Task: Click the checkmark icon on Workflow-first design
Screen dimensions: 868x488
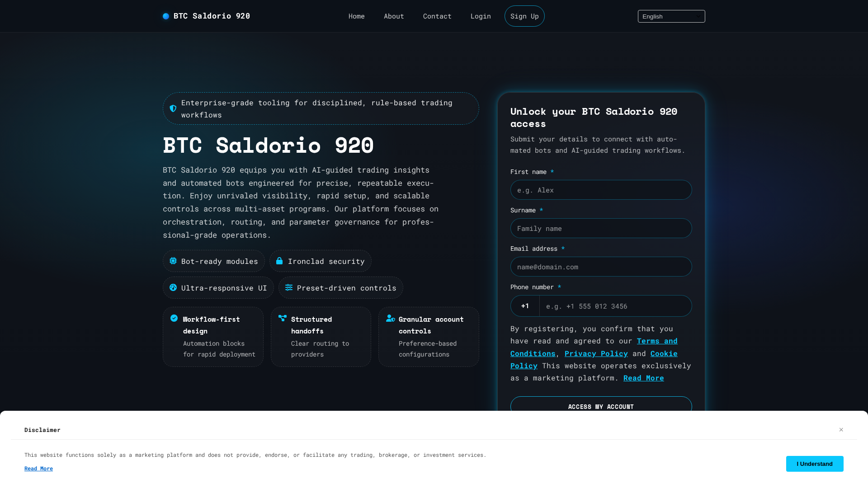Action: (x=174, y=318)
